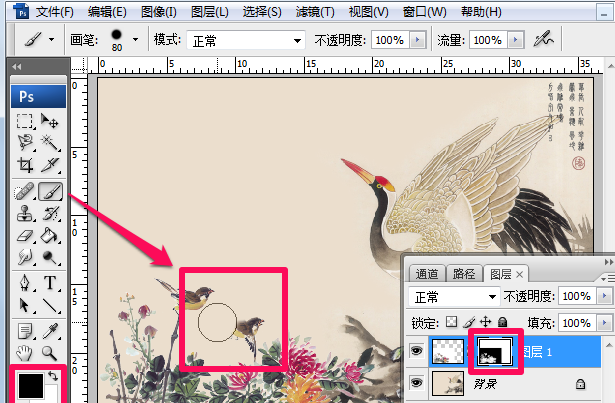Select the Hand tool

point(25,353)
